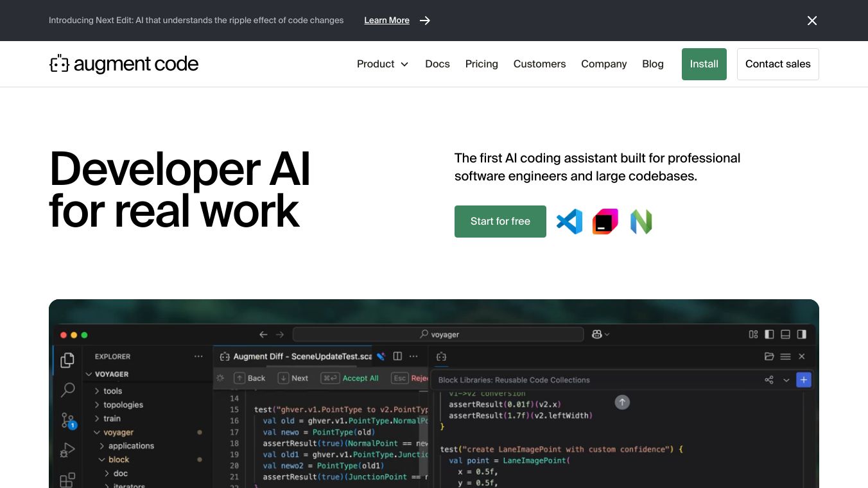Viewport: 868px width, 488px height.
Task: Follow the Learn More link
Action: coord(386,21)
